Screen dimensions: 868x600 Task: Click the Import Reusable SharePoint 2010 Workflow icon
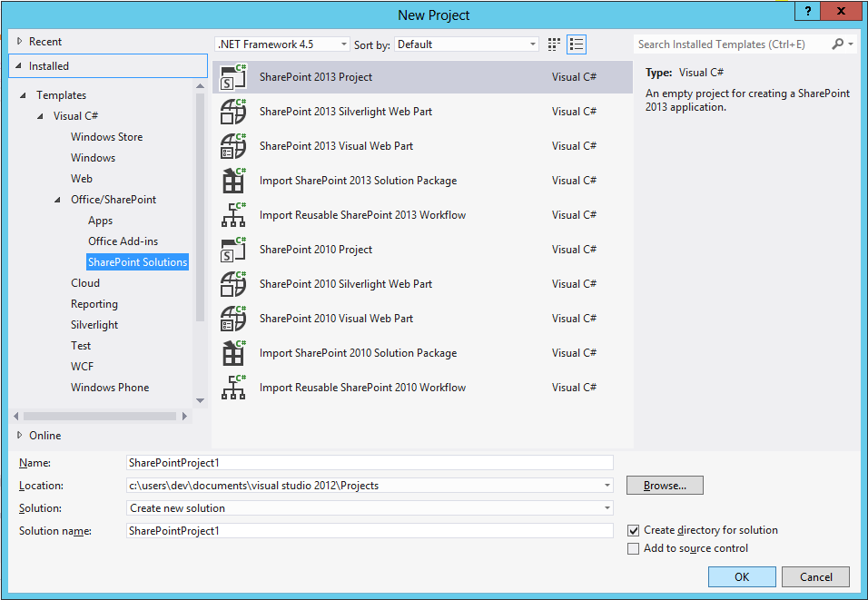pos(233,388)
